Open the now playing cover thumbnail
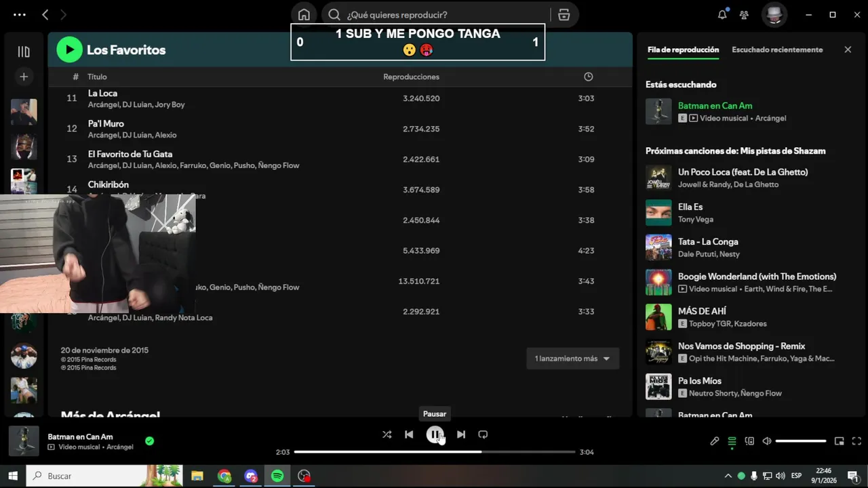 24,441
